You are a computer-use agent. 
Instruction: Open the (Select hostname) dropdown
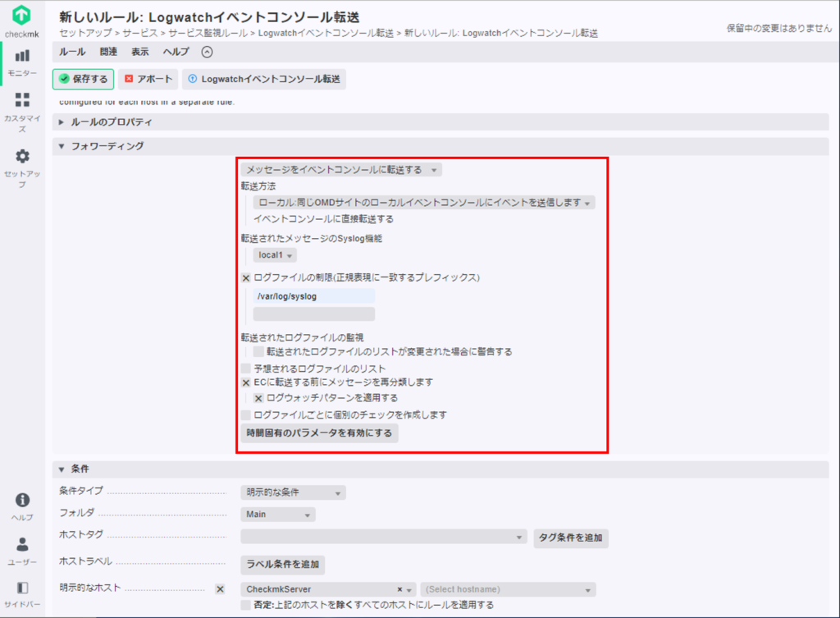(508, 589)
